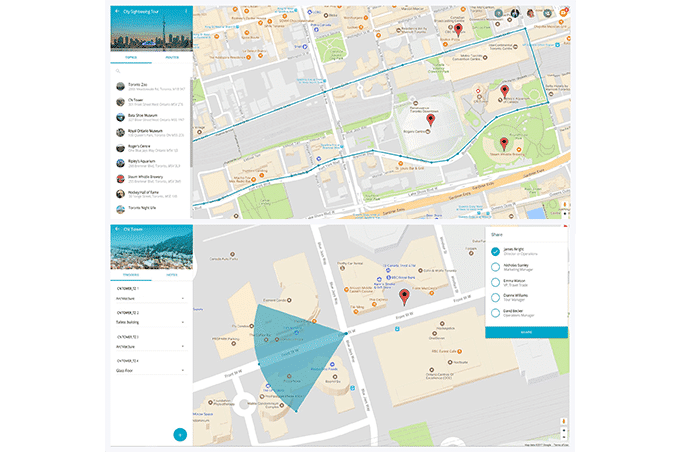Uncheck James Wright in Share panel

coord(496,251)
